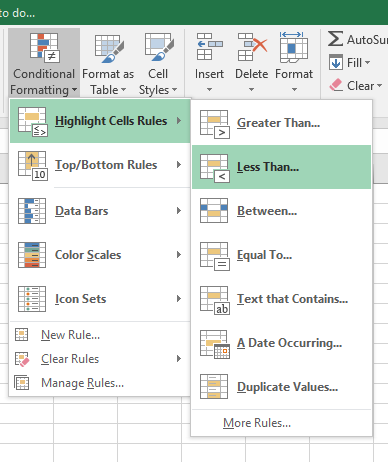
Task: Click the Clear eraser icon
Action: tap(336, 85)
